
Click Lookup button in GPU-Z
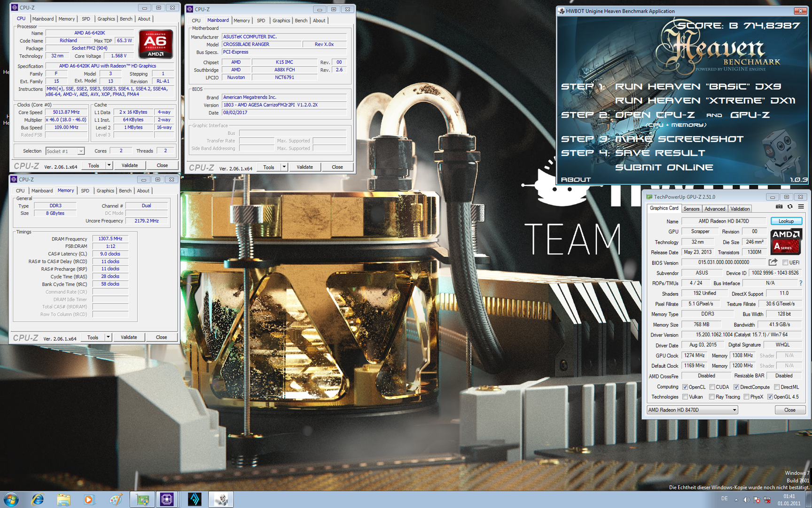pos(786,221)
